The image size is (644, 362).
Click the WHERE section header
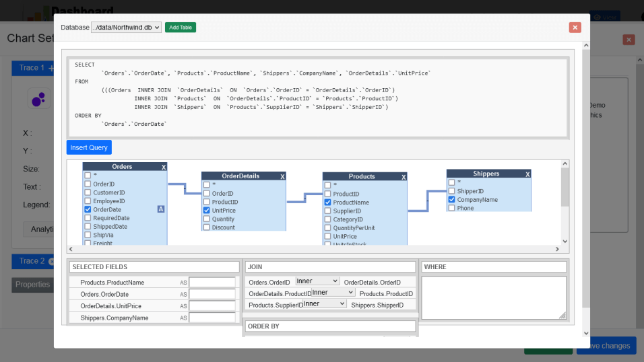coord(494,266)
